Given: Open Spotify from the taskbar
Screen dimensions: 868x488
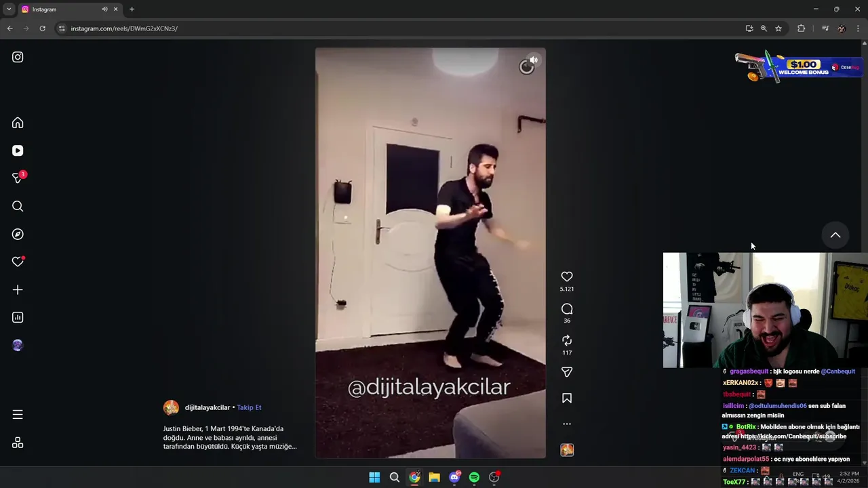Looking at the screenshot, I should (x=474, y=477).
